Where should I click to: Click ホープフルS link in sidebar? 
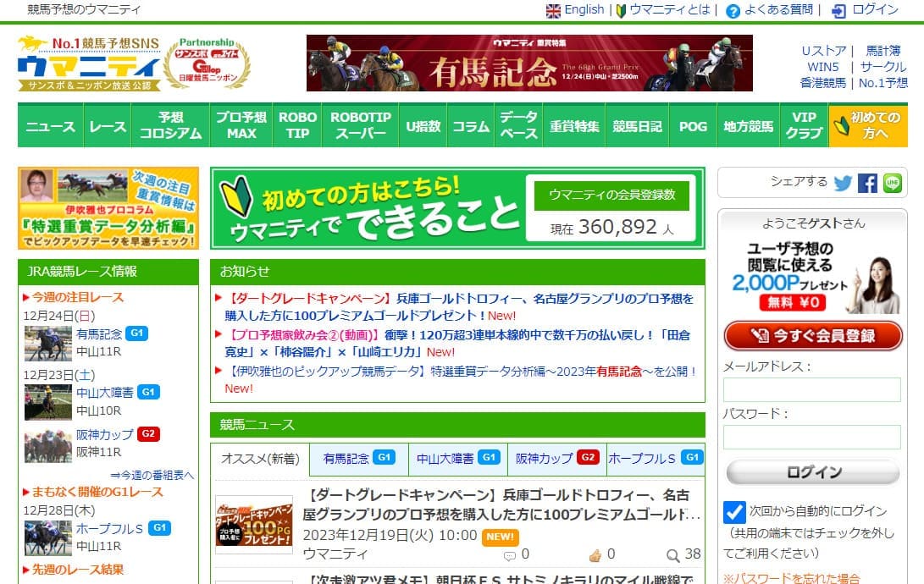click(x=109, y=529)
